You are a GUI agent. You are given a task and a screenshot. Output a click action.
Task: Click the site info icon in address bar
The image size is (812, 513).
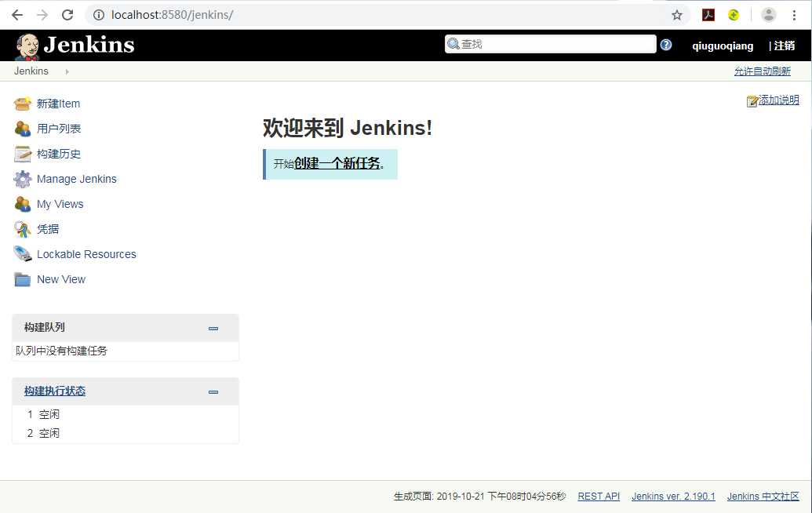click(98, 15)
